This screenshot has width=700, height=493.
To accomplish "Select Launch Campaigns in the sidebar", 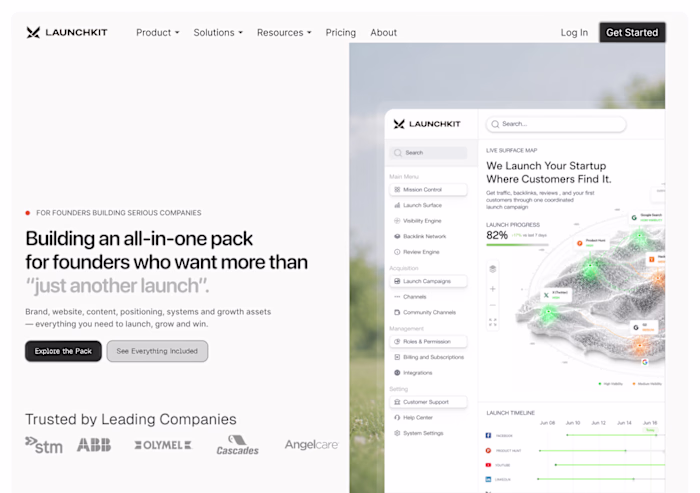I will tap(429, 281).
